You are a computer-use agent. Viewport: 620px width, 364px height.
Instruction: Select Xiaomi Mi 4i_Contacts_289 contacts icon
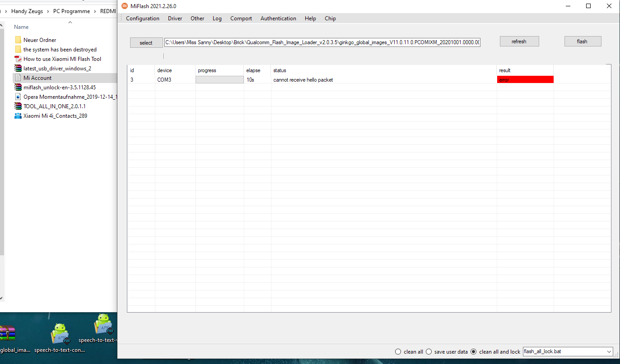[18, 116]
